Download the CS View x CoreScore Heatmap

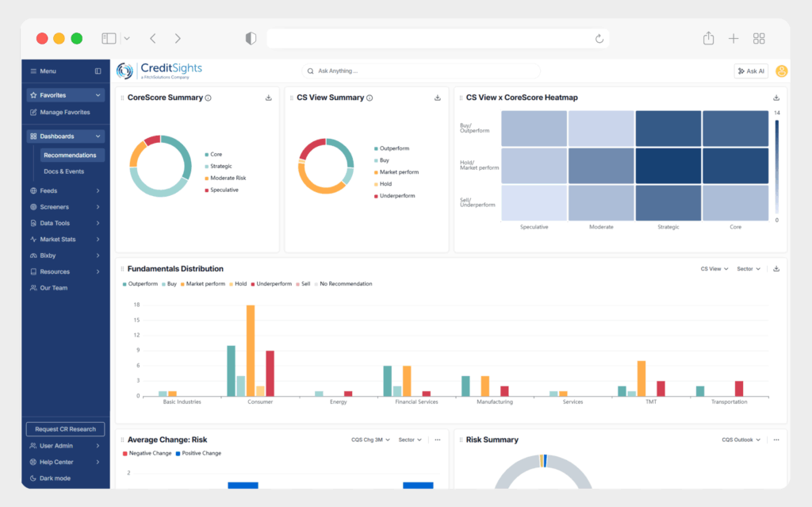point(776,98)
